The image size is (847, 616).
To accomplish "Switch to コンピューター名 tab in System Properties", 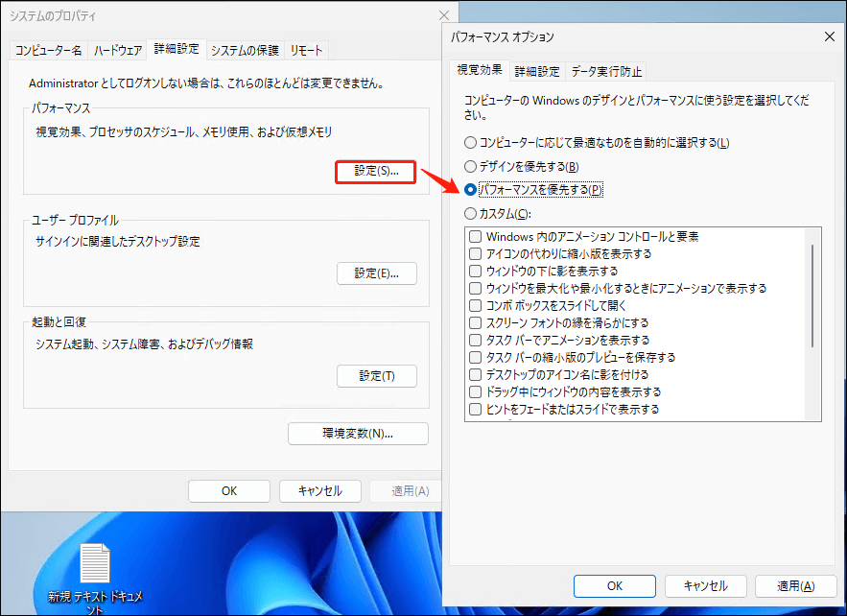I will click(x=48, y=51).
